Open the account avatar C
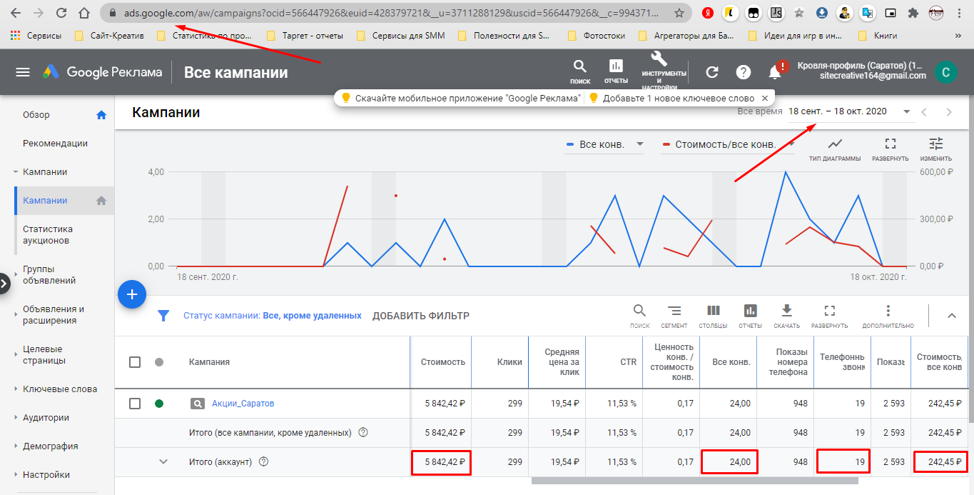The height and width of the screenshot is (495, 974). [x=945, y=72]
